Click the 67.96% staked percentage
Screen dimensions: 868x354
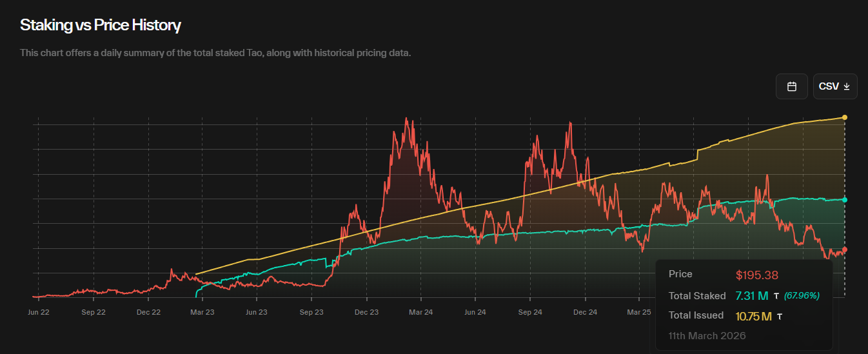[802, 296]
